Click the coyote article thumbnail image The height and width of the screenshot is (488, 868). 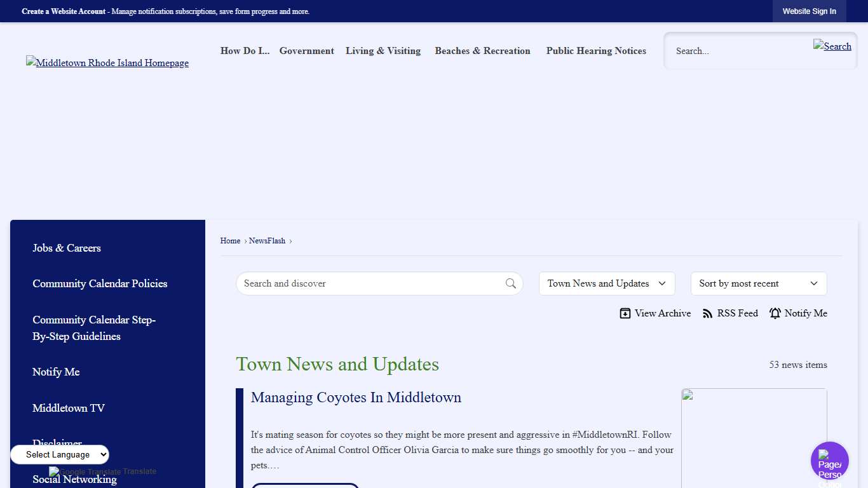tap(754, 438)
